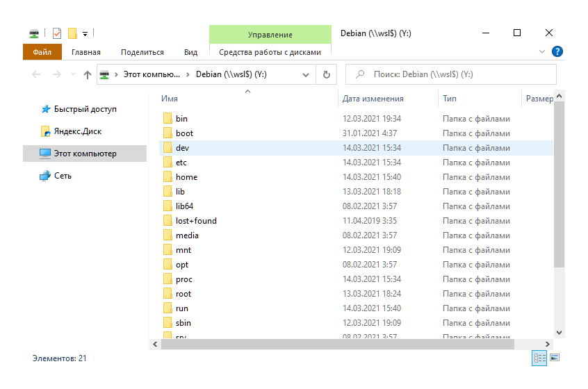Click the Properties icon in quick access toolbar

tap(57, 33)
